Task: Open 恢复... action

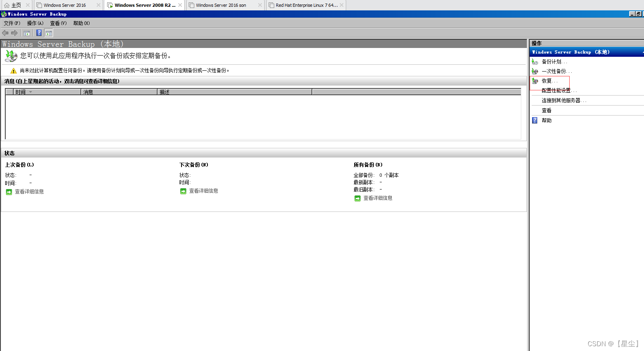Action: [550, 81]
